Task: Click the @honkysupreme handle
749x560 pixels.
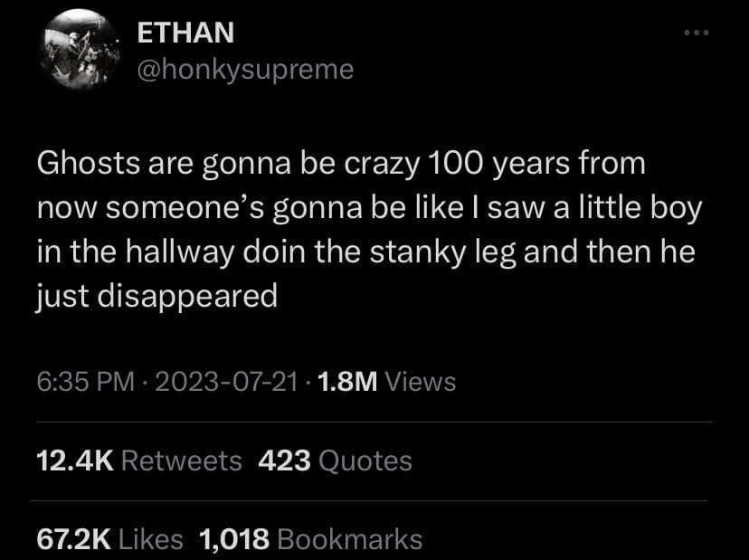Action: [245, 69]
